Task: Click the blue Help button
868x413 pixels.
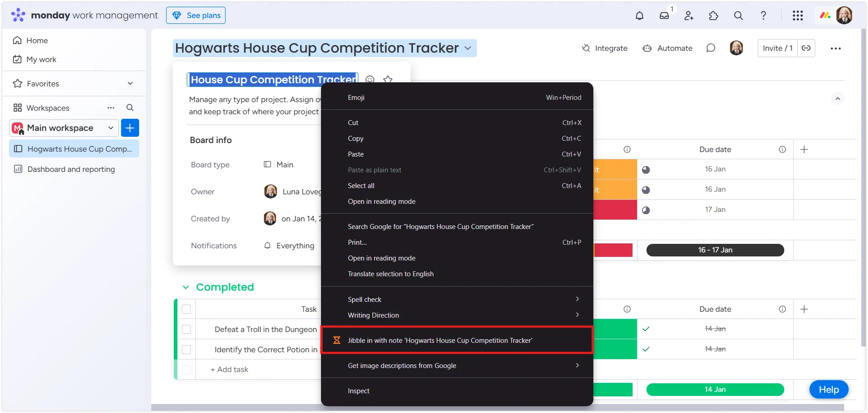Action: point(829,390)
